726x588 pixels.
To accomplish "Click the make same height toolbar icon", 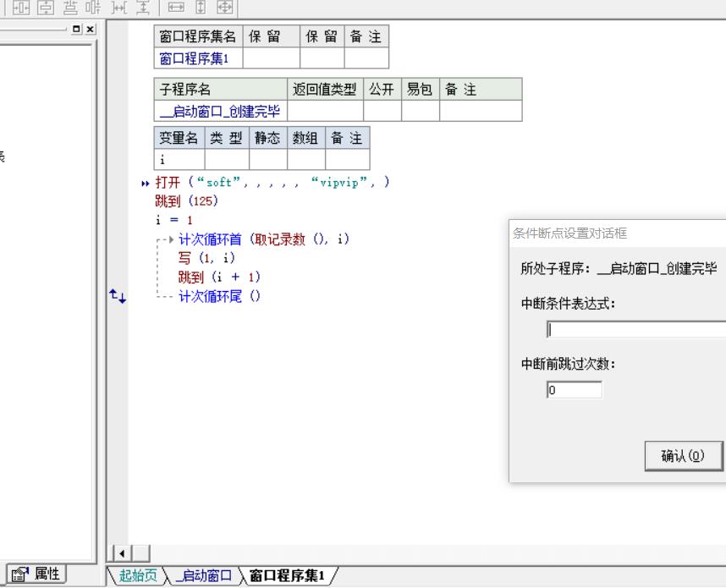I will (201, 7).
